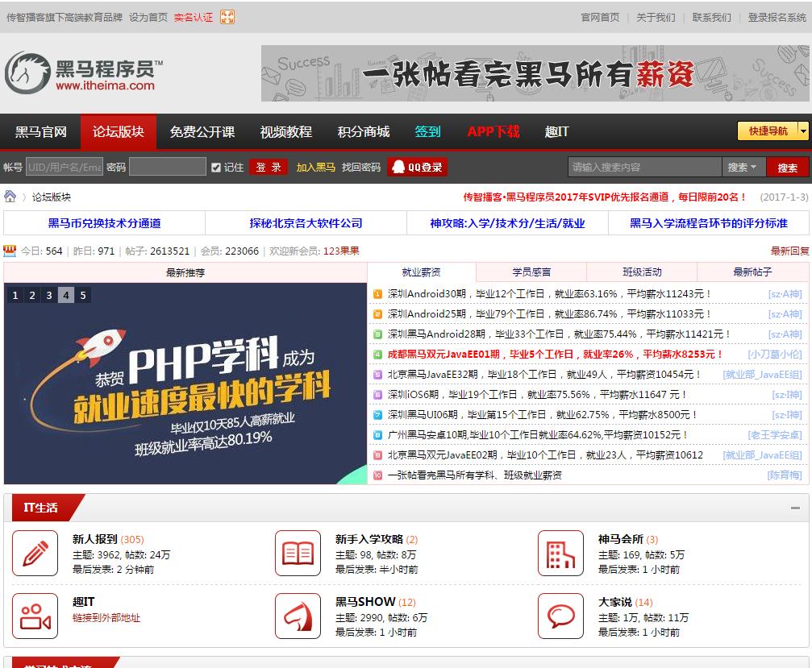
Task: Open 趣IT video camera icon
Action: tap(35, 616)
